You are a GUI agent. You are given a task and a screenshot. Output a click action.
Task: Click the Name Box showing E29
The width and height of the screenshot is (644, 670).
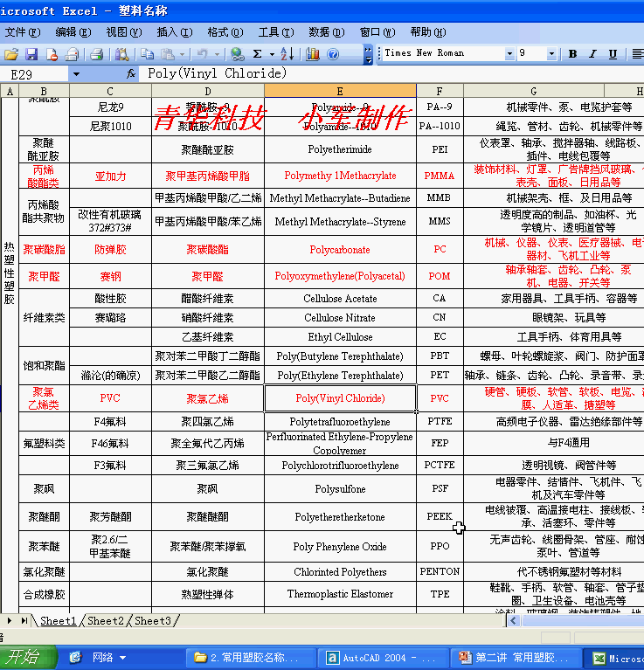click(x=34, y=74)
